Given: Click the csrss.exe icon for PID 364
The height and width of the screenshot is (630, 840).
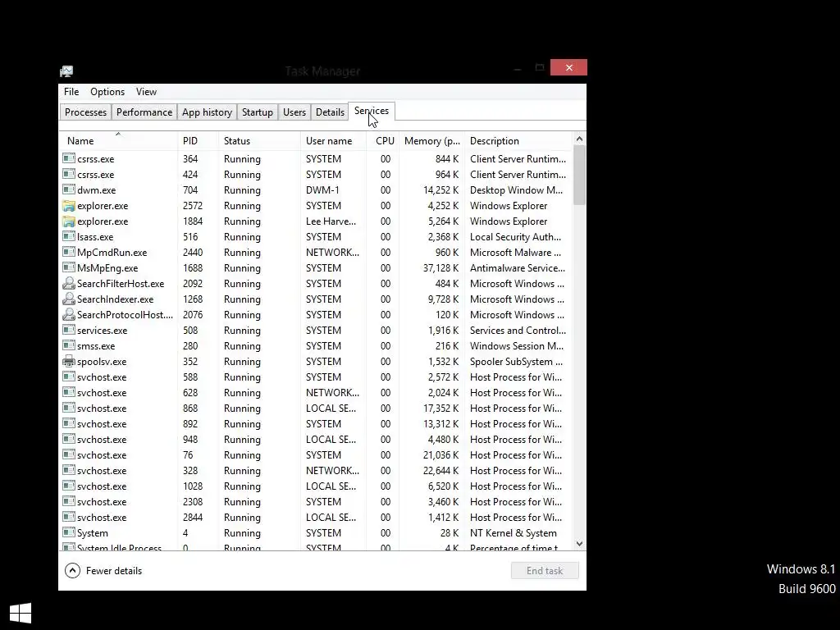Looking at the screenshot, I should pyautogui.click(x=69, y=158).
